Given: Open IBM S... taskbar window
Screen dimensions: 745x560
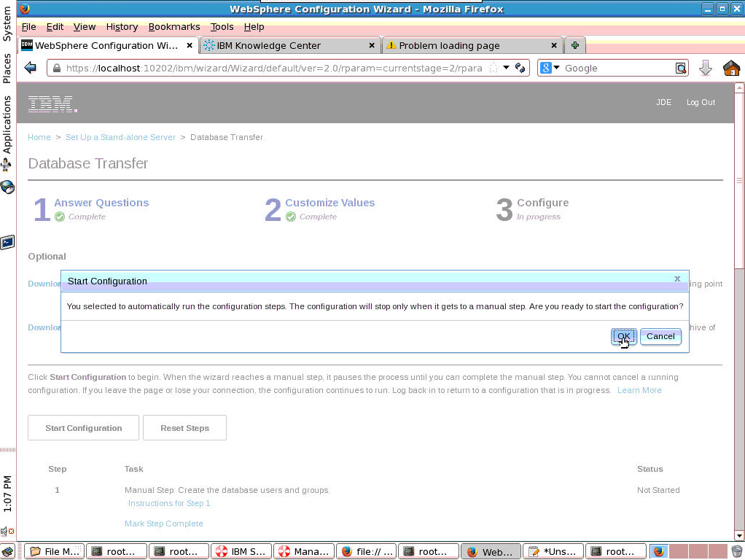Looking at the screenshot, I should (241, 551).
